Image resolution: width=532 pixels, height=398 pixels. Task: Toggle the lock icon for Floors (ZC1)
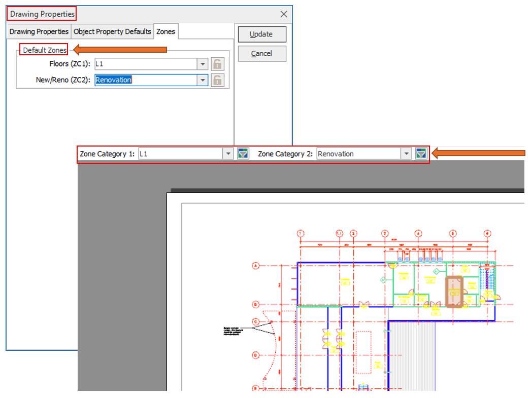(217, 64)
